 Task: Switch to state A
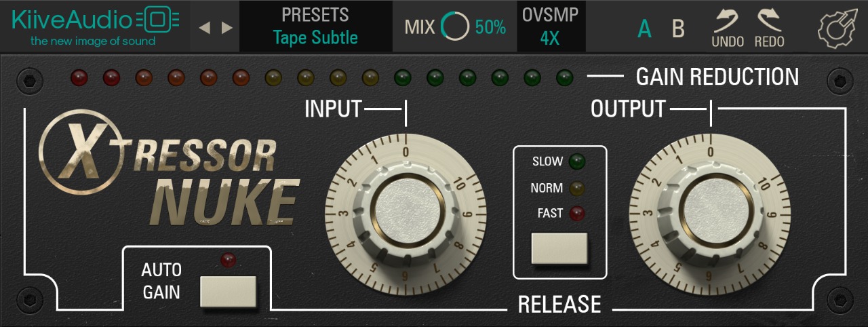click(645, 29)
